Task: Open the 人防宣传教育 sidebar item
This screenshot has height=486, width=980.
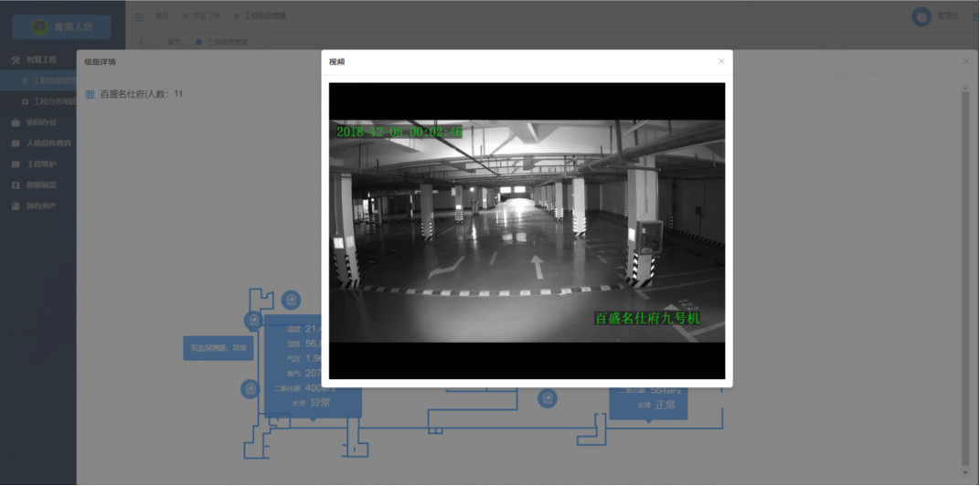Action: [48, 143]
